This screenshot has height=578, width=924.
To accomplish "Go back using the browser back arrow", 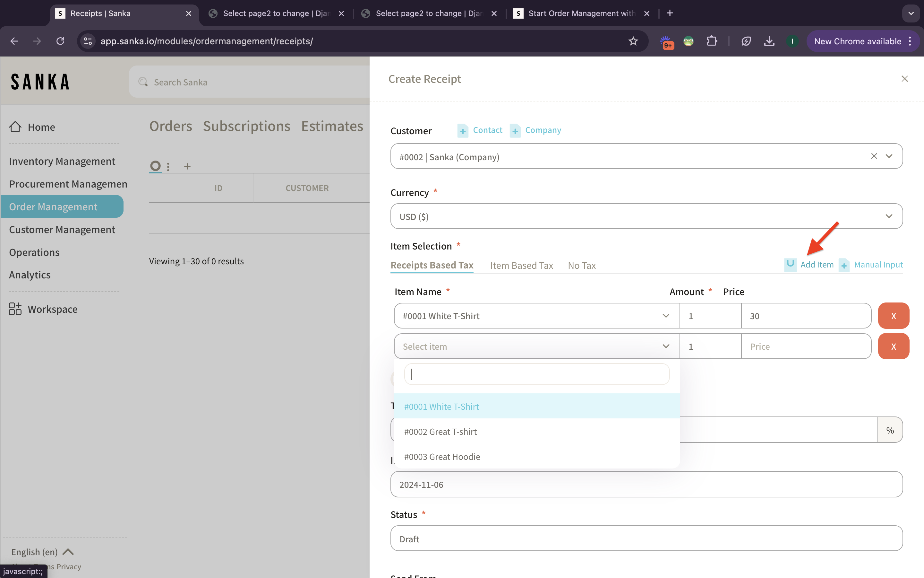I will pyautogui.click(x=14, y=41).
